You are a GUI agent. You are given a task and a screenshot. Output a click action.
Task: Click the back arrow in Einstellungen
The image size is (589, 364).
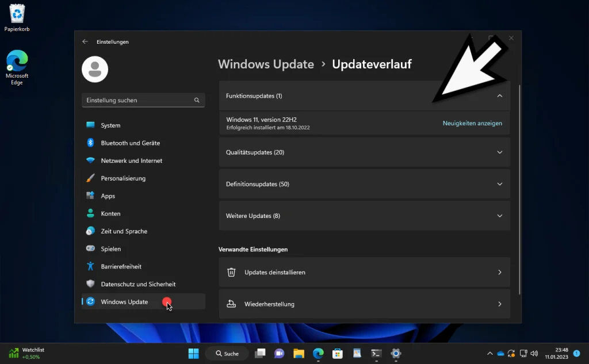coord(85,42)
